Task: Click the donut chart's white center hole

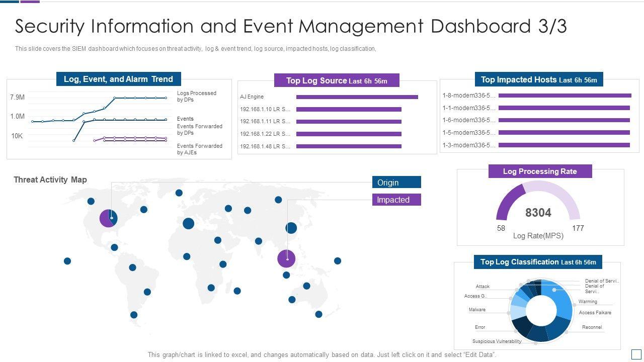Action: [541, 311]
